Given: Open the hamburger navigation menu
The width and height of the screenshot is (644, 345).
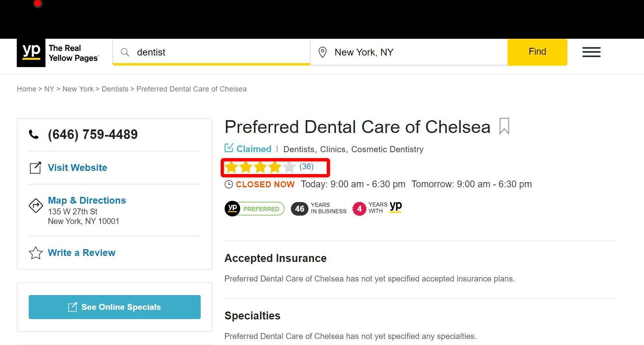Looking at the screenshot, I should pyautogui.click(x=591, y=52).
